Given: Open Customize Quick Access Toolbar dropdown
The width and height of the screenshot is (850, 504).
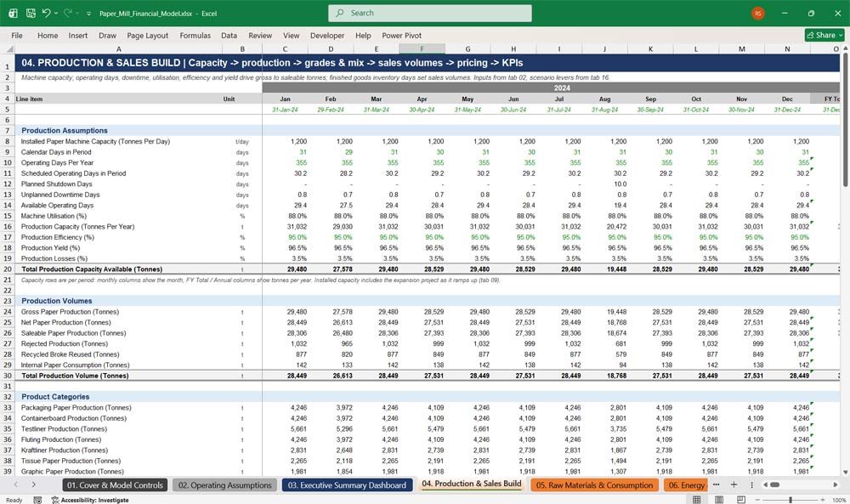Looking at the screenshot, I should tap(88, 14).
